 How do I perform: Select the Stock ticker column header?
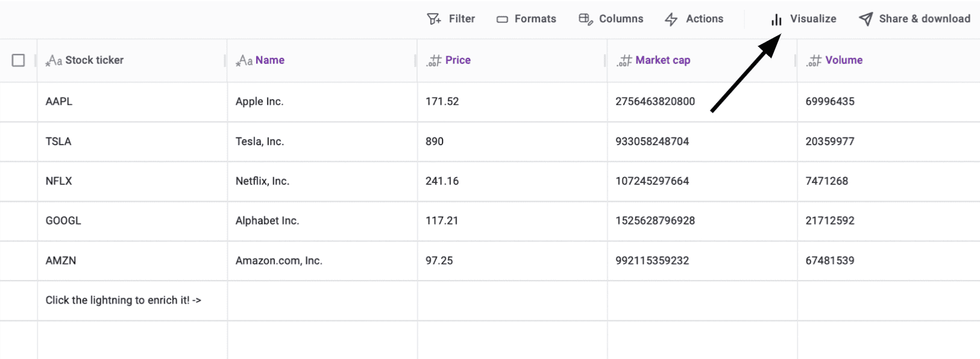(x=132, y=60)
